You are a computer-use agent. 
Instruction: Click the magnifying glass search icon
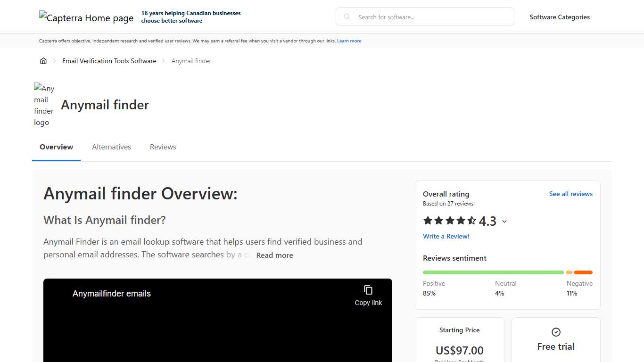click(347, 16)
